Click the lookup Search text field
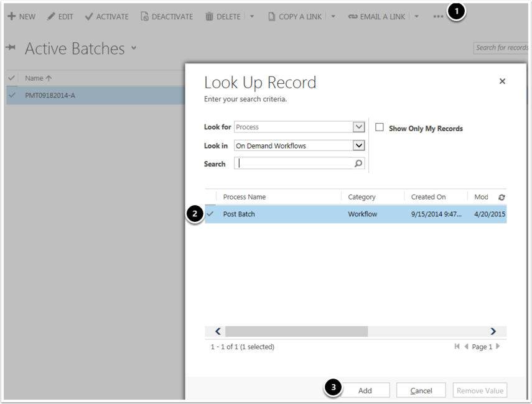 point(294,163)
